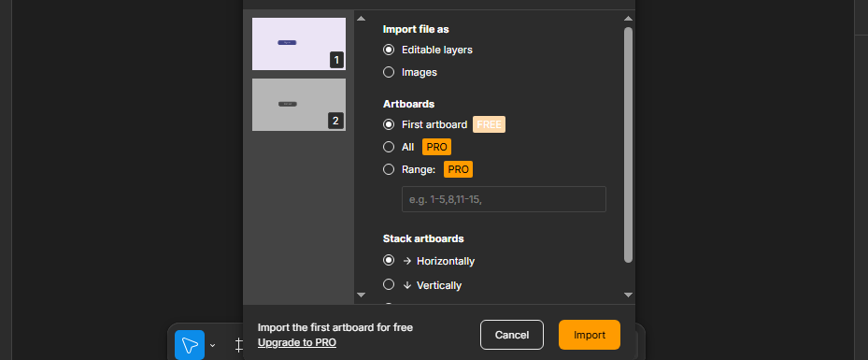Focus the artboard range input field
The width and height of the screenshot is (868, 360).
click(x=504, y=199)
